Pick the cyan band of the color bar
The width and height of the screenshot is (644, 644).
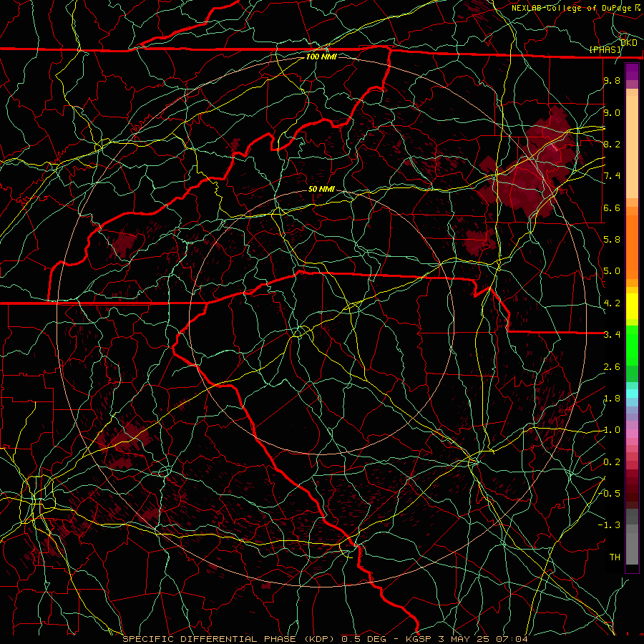[x=632, y=393]
